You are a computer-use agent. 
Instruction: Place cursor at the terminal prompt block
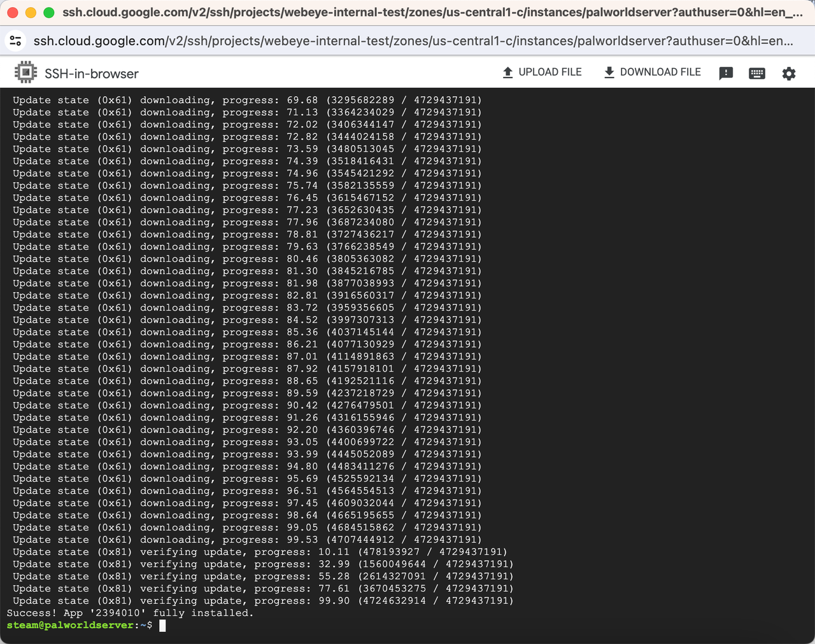(162, 626)
